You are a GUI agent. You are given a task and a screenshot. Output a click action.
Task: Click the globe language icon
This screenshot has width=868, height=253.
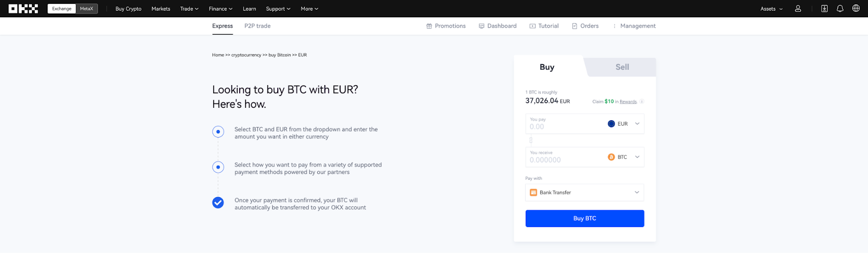[x=856, y=9]
